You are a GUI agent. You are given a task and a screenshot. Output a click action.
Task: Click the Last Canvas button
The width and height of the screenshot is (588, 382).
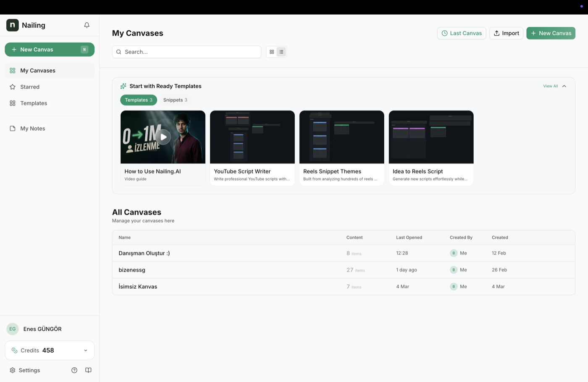462,33
